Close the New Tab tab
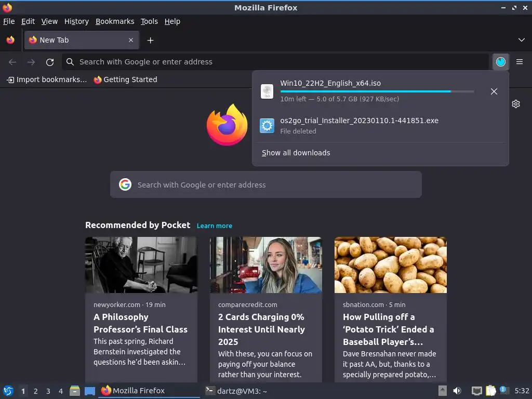The width and height of the screenshot is (532, 399). (x=130, y=40)
